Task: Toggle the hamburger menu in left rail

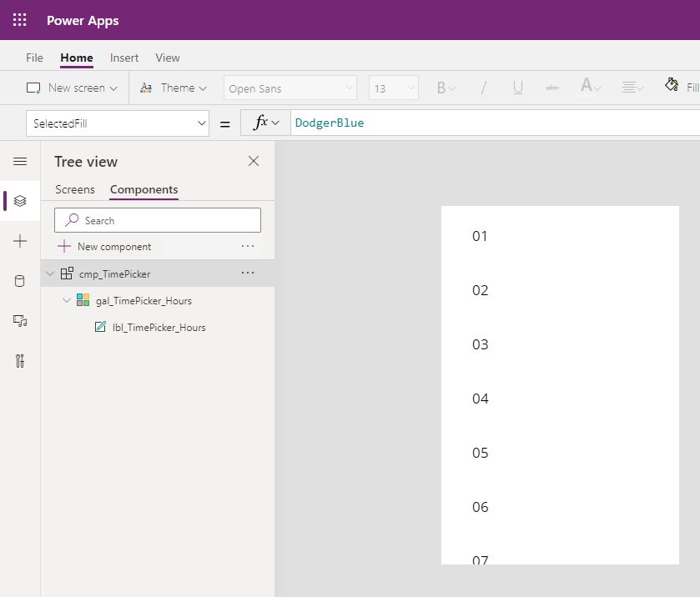Action: click(20, 162)
